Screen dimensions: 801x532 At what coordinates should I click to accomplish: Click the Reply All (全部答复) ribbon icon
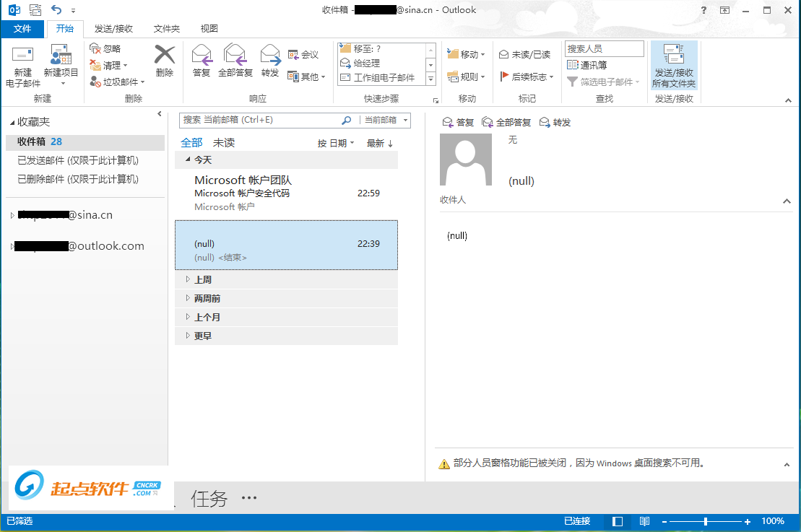[235, 55]
